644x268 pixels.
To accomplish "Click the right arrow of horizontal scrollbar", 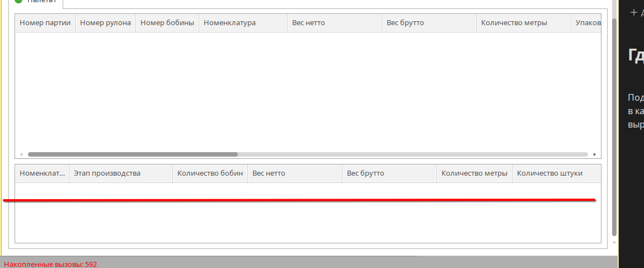I will click(x=594, y=154).
